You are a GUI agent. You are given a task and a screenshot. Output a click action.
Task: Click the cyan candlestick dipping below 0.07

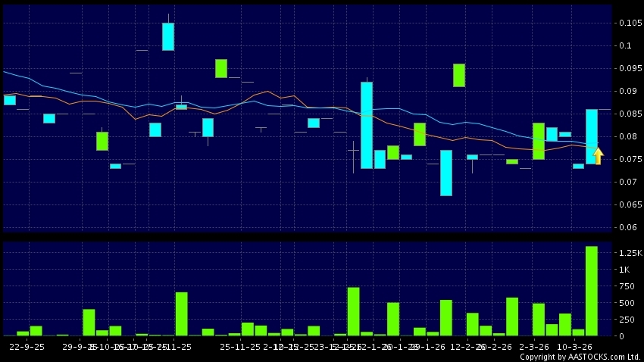pyautogui.click(x=446, y=173)
